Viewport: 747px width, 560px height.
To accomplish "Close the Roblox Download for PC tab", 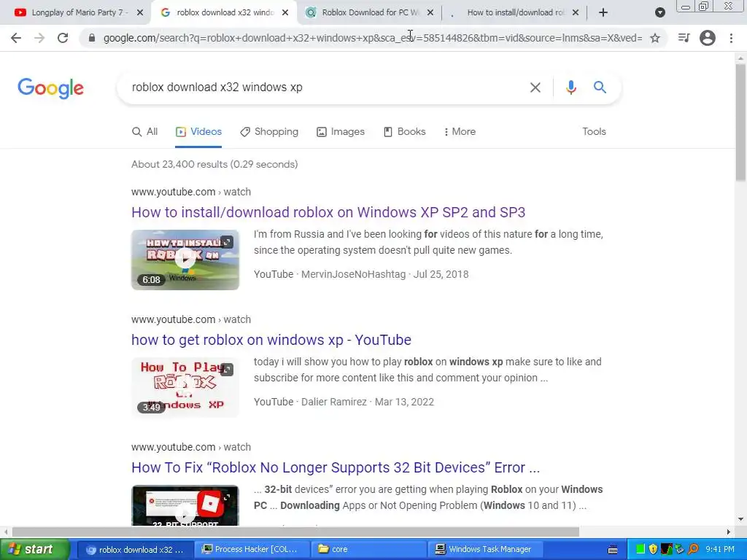I will pyautogui.click(x=430, y=12).
